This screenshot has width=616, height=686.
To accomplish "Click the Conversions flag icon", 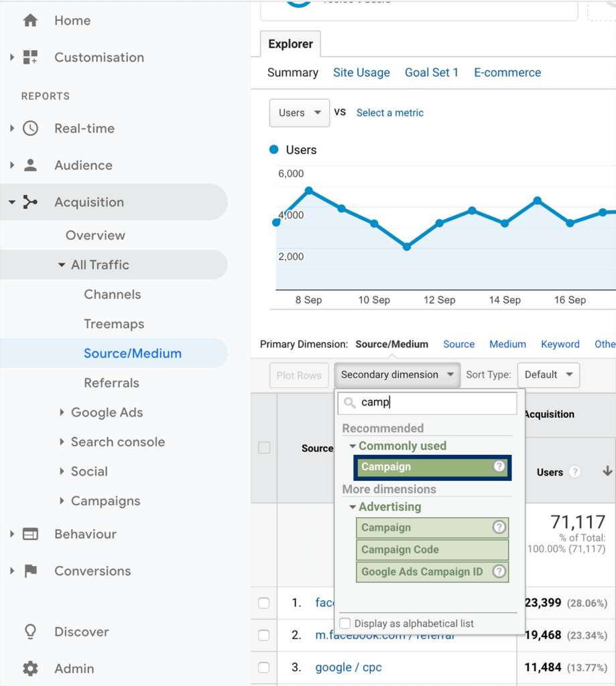I will [30, 571].
